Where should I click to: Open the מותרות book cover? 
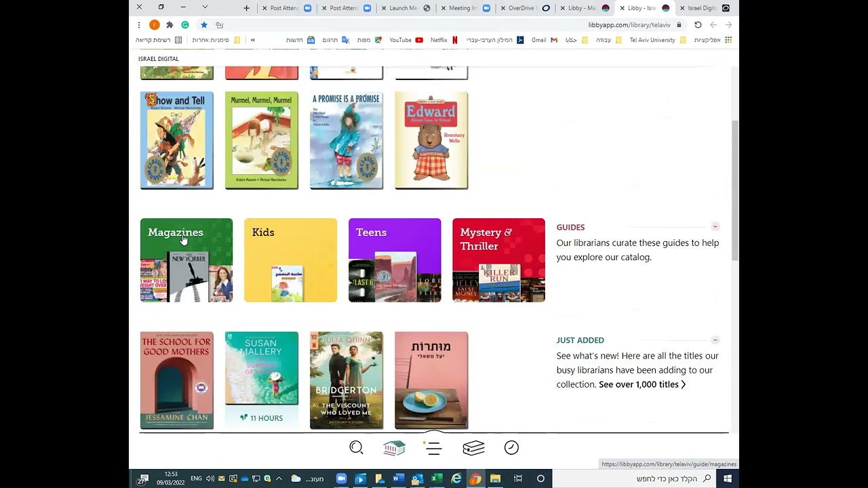pos(431,380)
